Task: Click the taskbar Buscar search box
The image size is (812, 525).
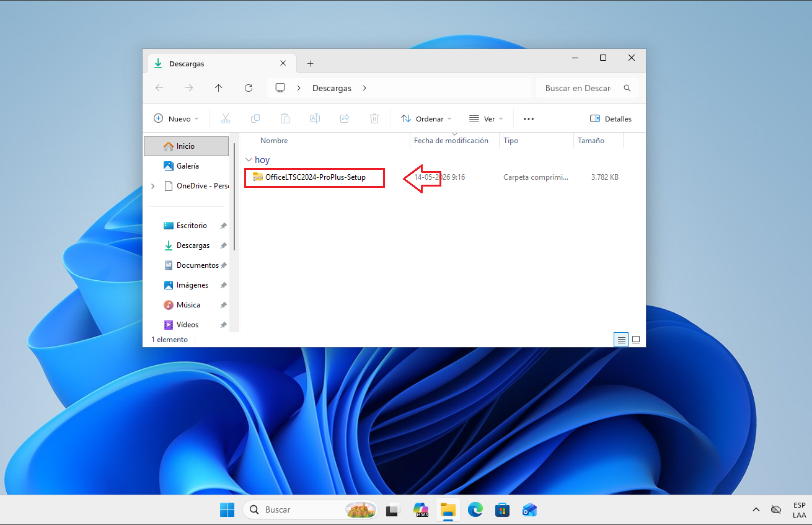Action: click(310, 510)
